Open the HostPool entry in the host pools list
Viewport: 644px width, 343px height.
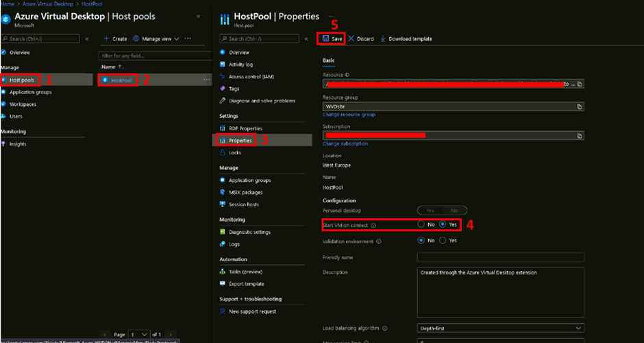pyautogui.click(x=121, y=80)
